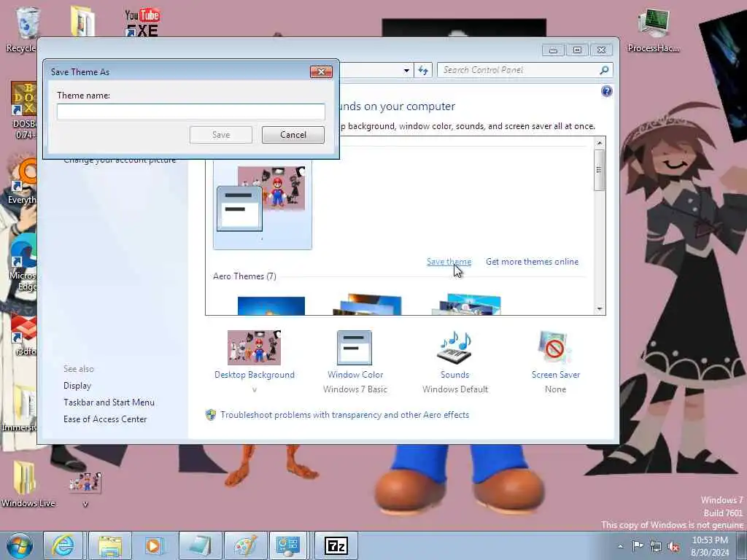Open Windows Explorer from the taskbar
The image size is (747, 560).
(x=110, y=545)
